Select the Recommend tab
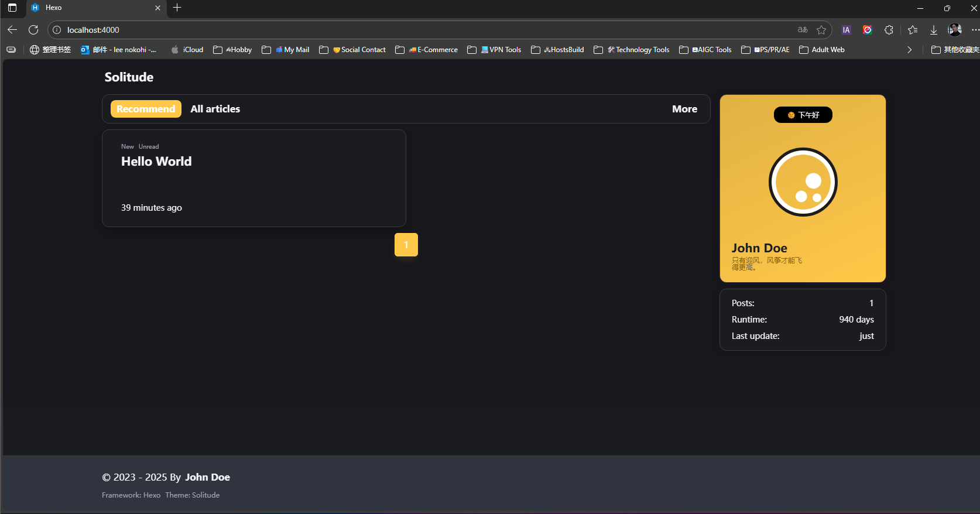980x514 pixels. click(x=146, y=109)
